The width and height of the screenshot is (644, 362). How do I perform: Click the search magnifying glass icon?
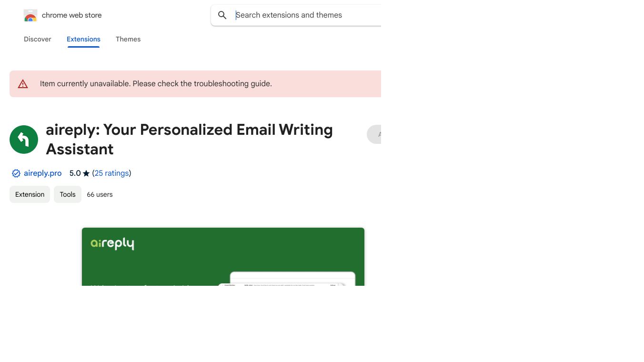tap(222, 15)
